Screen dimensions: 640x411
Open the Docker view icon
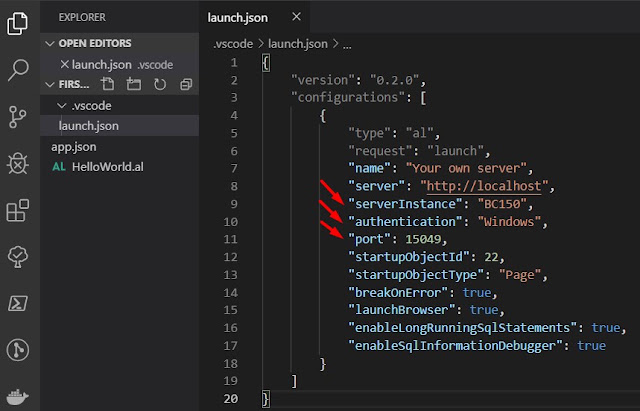tap(18, 397)
